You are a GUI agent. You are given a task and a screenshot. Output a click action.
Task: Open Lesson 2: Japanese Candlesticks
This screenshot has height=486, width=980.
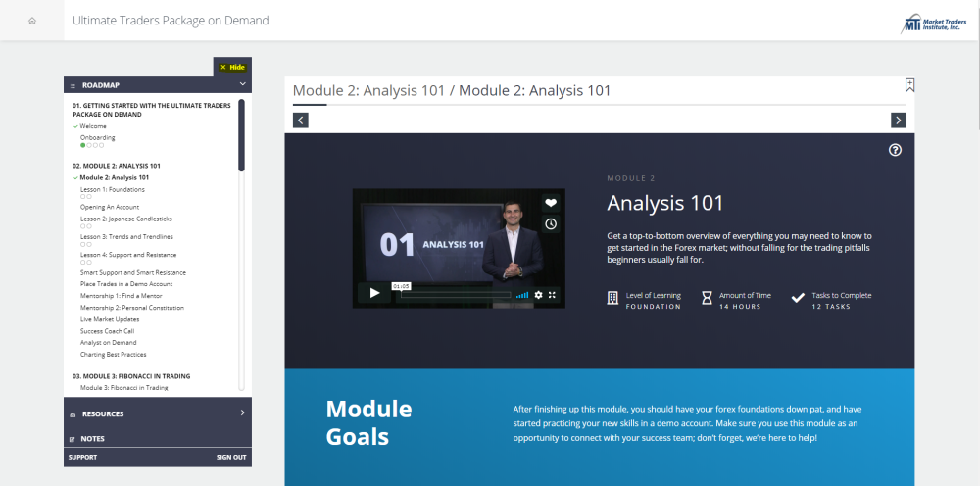(x=126, y=219)
